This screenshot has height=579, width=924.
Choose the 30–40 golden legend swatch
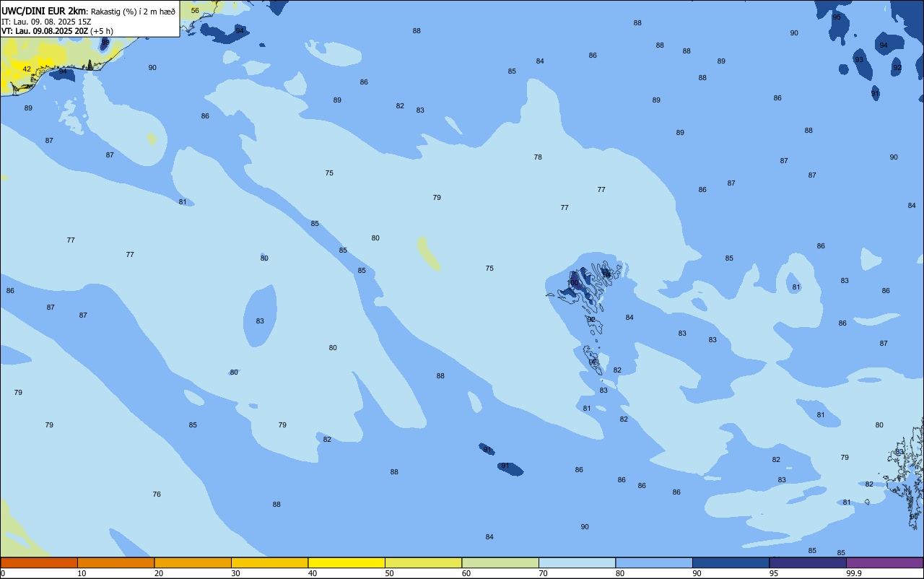tap(269, 562)
